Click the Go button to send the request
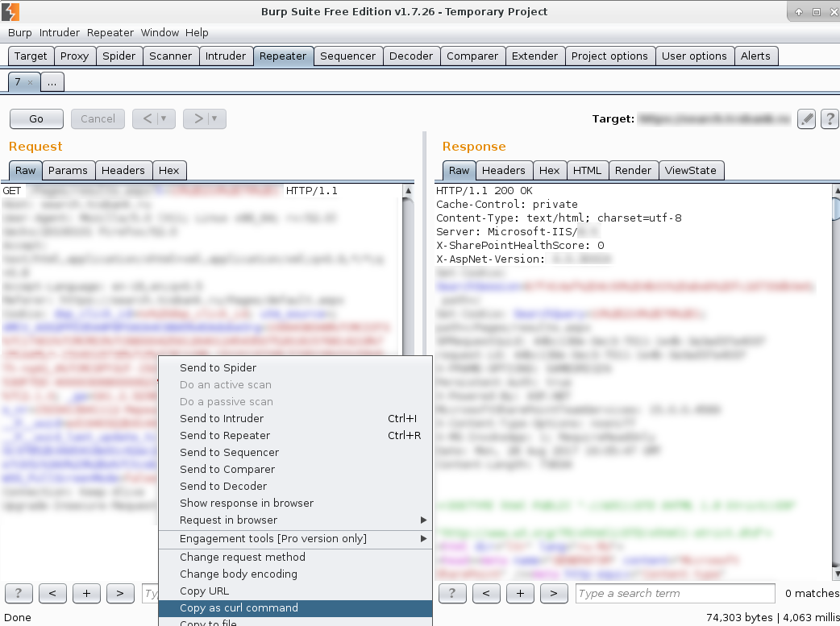Image resolution: width=840 pixels, height=626 pixels. click(36, 118)
